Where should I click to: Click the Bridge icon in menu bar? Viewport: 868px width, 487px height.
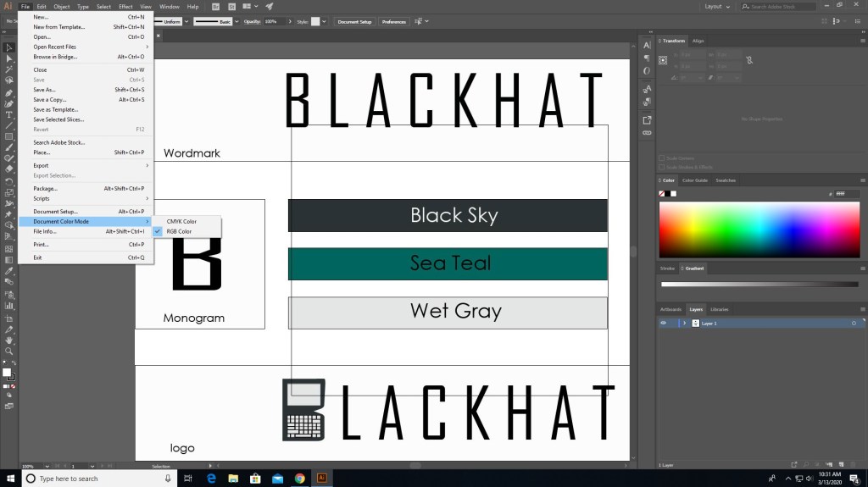pyautogui.click(x=215, y=6)
